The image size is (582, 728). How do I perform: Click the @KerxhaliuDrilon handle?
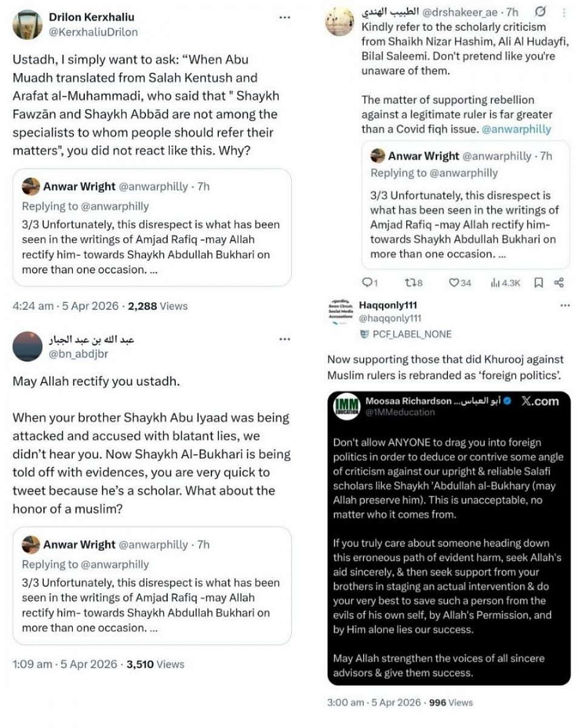93,32
